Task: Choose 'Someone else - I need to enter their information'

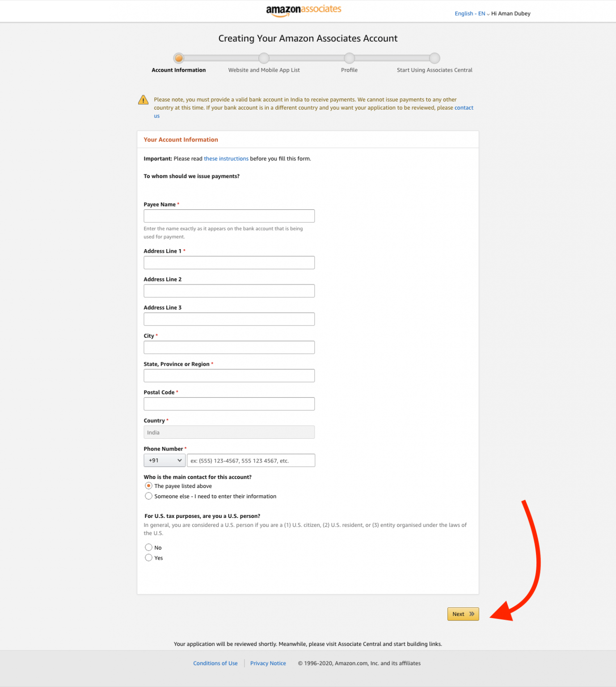Action: 148,496
